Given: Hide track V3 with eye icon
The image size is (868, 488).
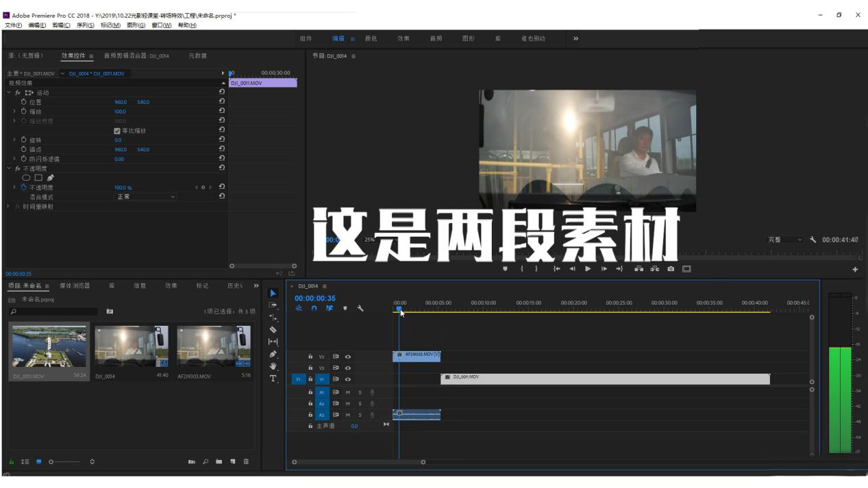Looking at the screenshot, I should tap(348, 357).
